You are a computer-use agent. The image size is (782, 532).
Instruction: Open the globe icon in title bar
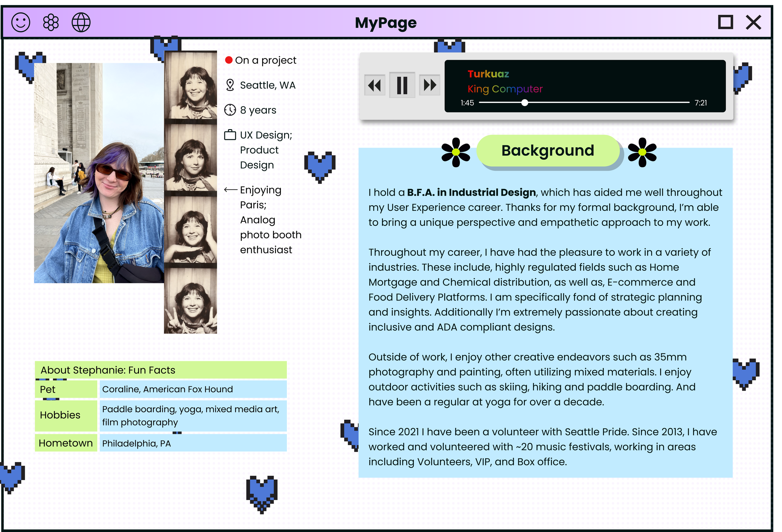(81, 23)
